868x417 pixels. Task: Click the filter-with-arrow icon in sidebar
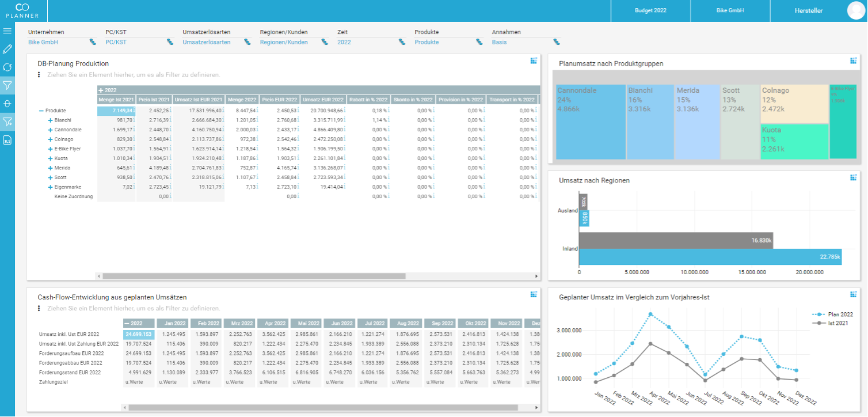(x=7, y=122)
